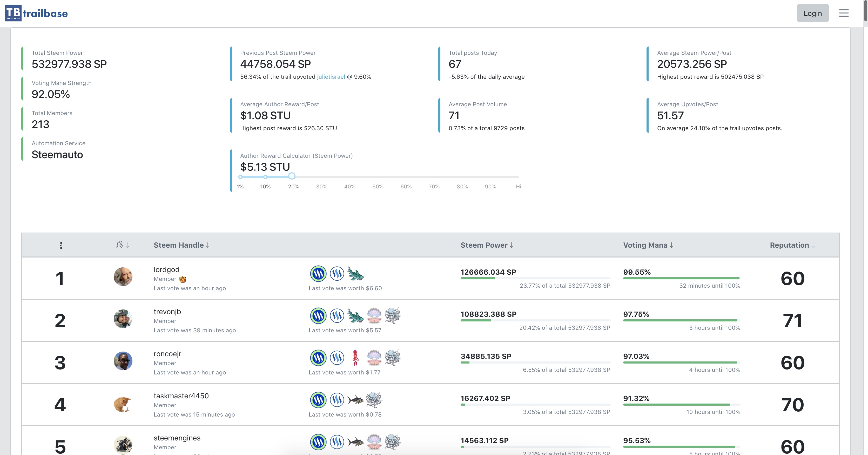Open the julietisrael author link
The width and height of the screenshot is (868, 455).
[331, 77]
